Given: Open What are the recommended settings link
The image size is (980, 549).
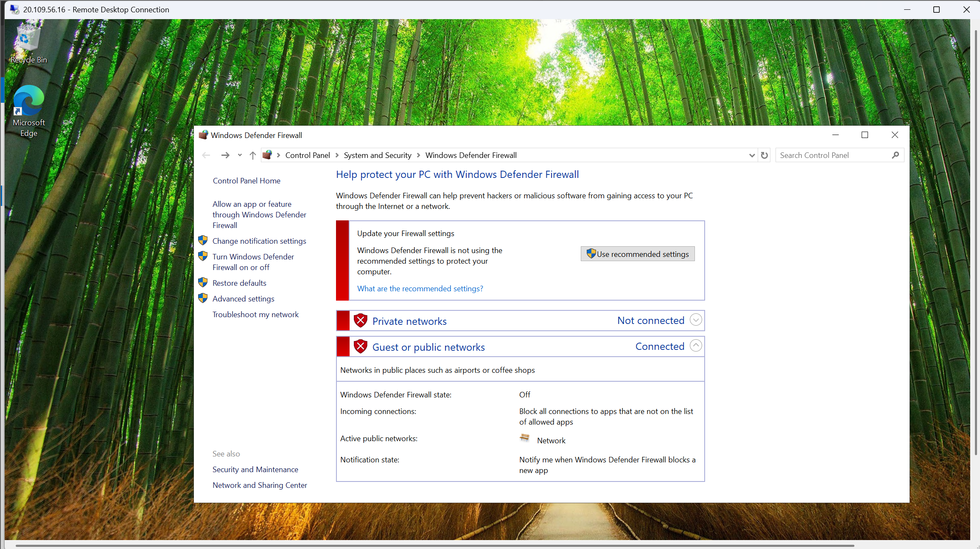Looking at the screenshot, I should 420,288.
